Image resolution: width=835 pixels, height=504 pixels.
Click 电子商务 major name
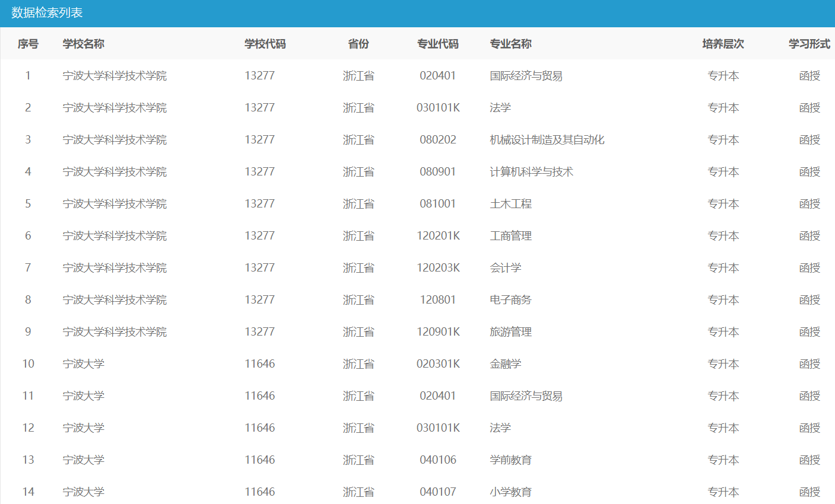(511, 300)
